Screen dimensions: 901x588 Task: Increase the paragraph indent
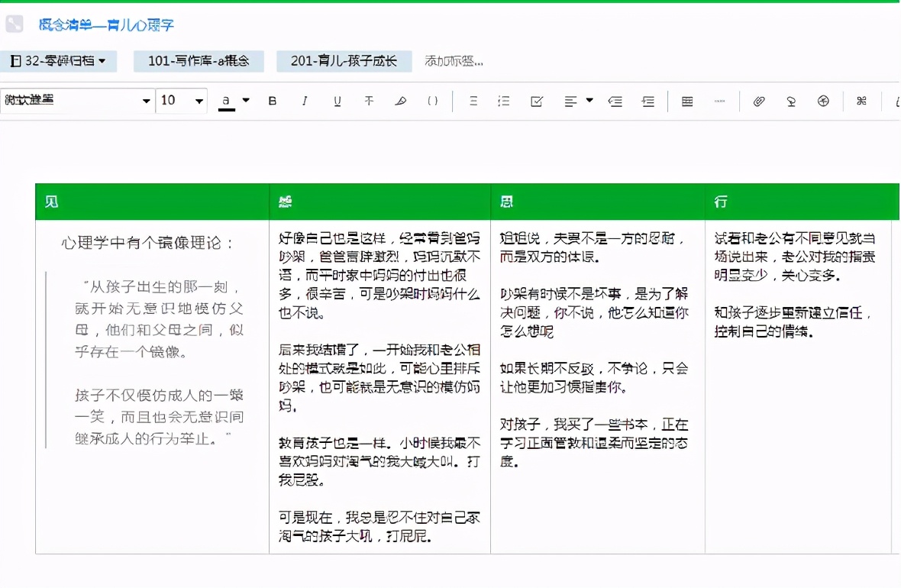pos(648,101)
